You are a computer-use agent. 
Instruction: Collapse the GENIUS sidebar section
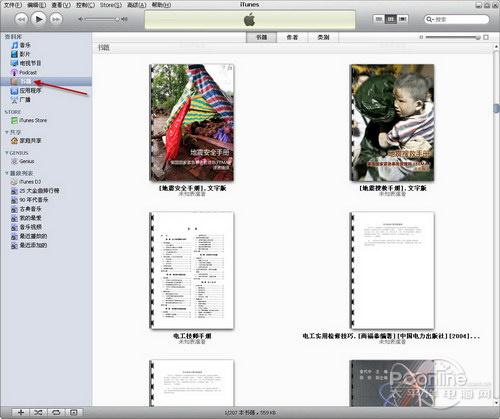click(6, 153)
